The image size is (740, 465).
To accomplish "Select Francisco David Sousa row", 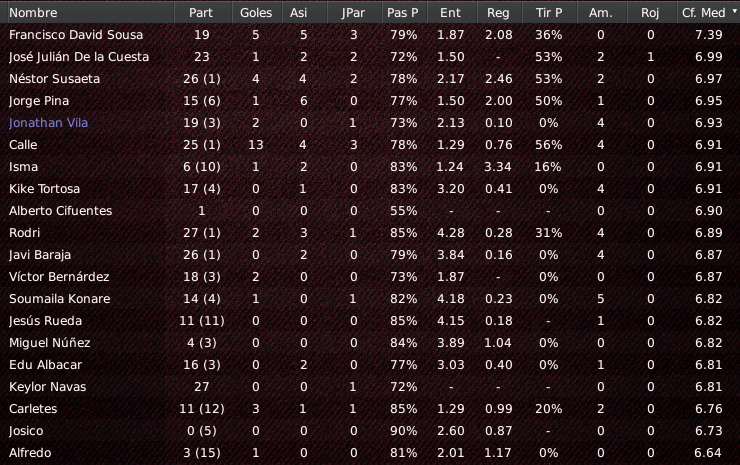I will [370, 35].
